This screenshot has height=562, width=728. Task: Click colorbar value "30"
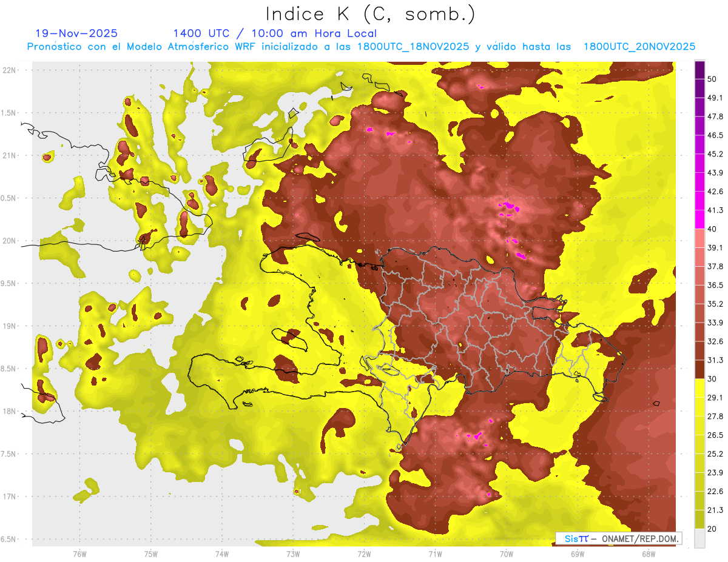pyautogui.click(x=712, y=379)
